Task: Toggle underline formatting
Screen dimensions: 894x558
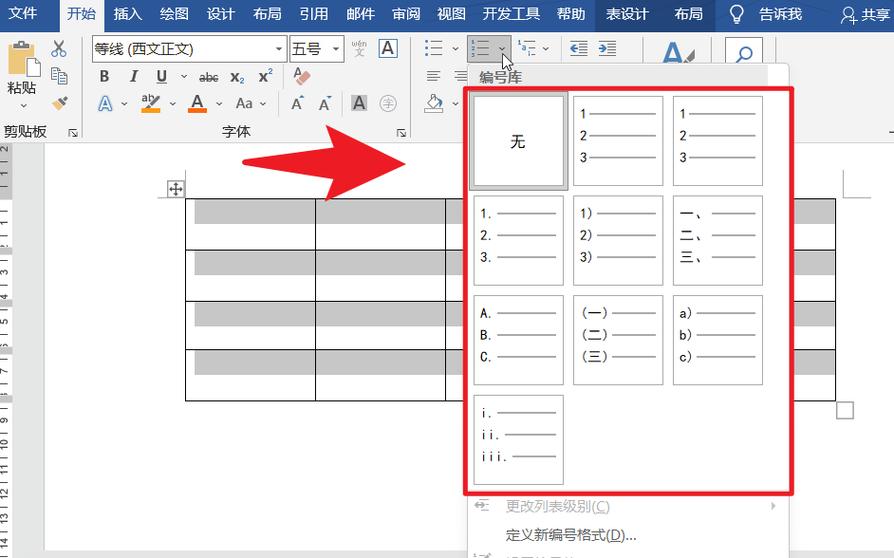Action: [x=161, y=76]
